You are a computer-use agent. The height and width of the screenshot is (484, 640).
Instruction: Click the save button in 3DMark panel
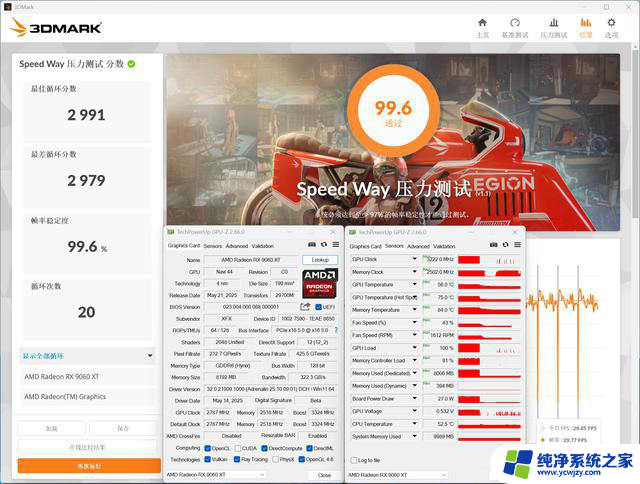pyautogui.click(x=123, y=428)
